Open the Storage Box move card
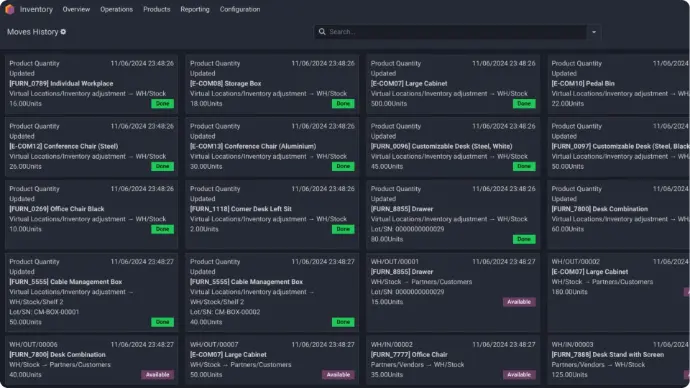This screenshot has width=690, height=388. pyautogui.click(x=272, y=84)
